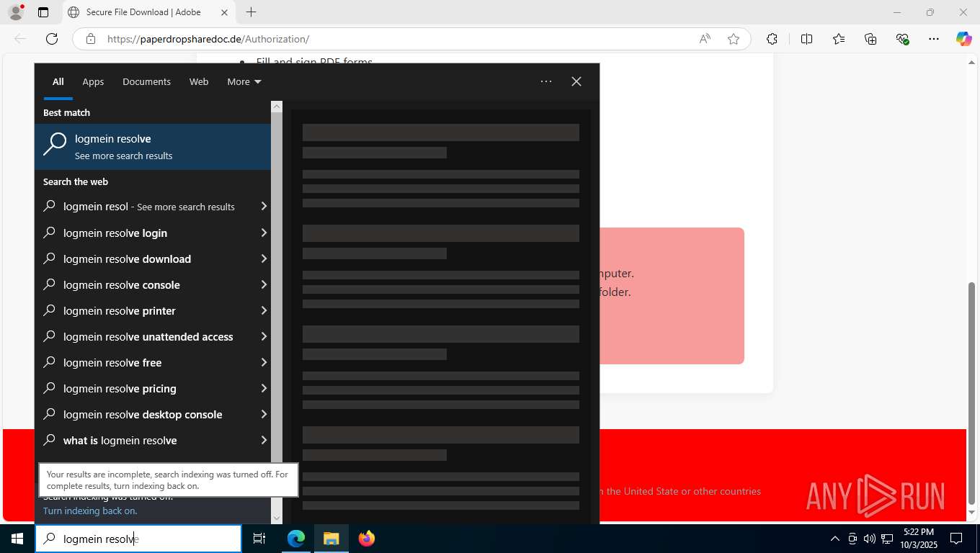Toggle split screen view
The image size is (980, 553).
[x=806, y=39]
